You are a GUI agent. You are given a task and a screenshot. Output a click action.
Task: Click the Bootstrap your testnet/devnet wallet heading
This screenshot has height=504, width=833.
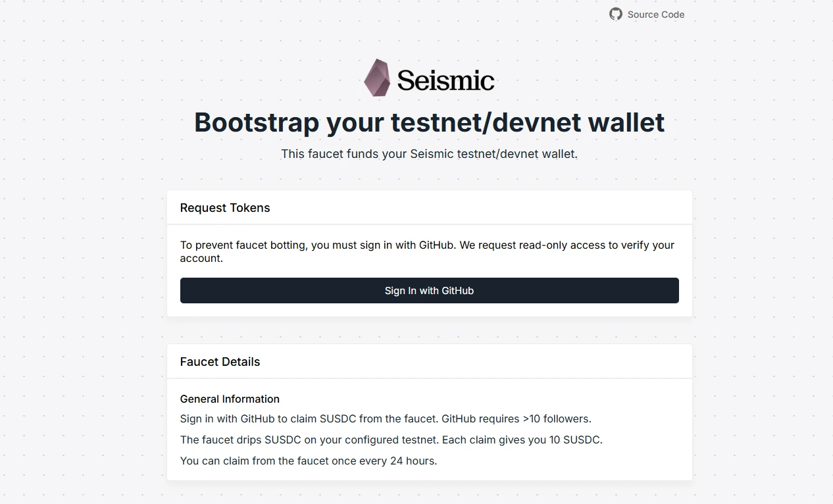click(429, 123)
